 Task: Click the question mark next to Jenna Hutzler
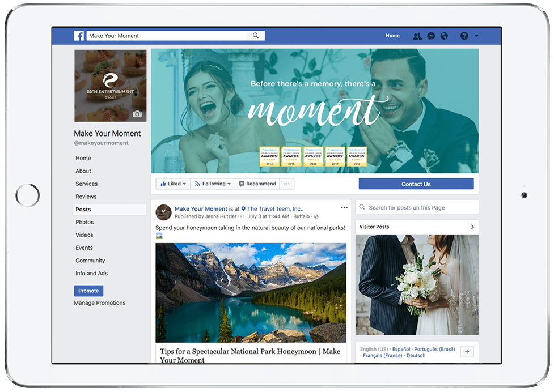point(241,216)
